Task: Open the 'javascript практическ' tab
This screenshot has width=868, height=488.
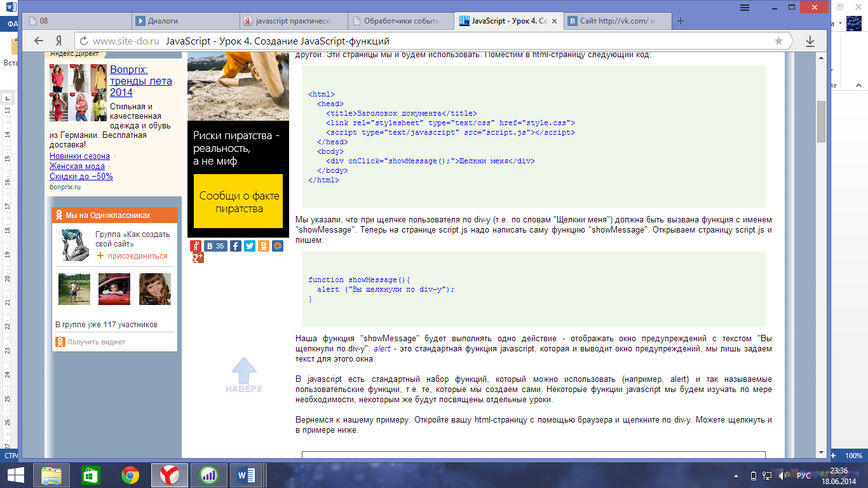Action: pyautogui.click(x=295, y=21)
